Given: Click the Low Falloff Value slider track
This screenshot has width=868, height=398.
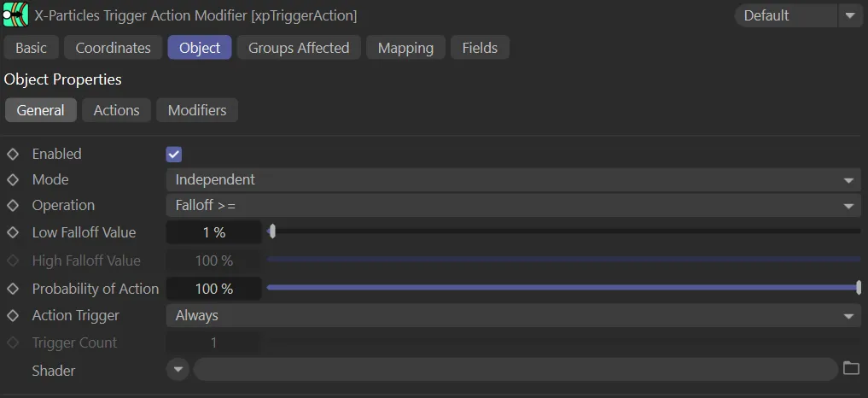Looking at the screenshot, I should [x=563, y=231].
